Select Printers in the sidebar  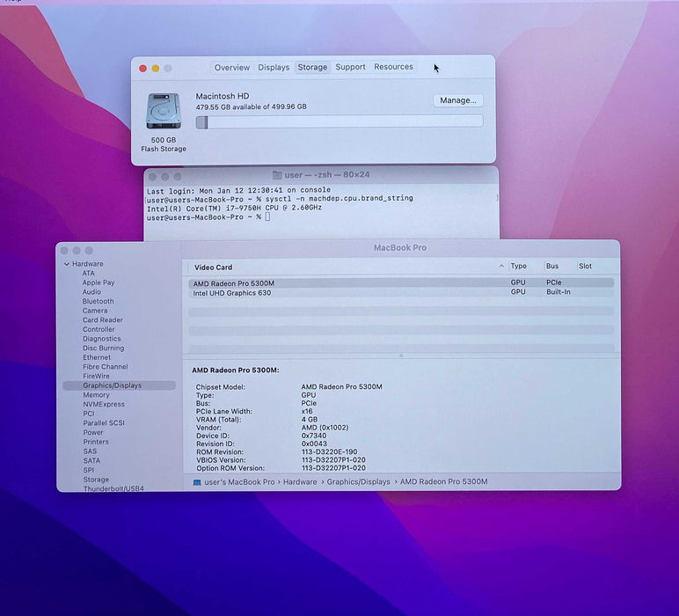(x=96, y=442)
